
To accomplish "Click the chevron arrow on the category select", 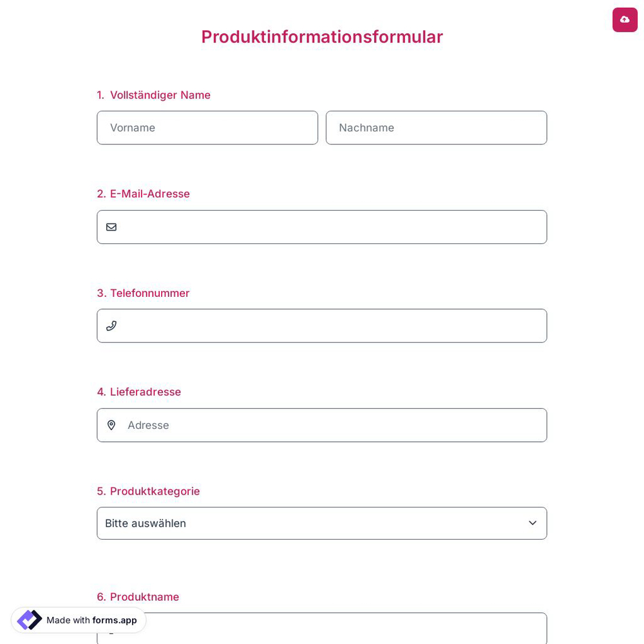I will point(533,523).
